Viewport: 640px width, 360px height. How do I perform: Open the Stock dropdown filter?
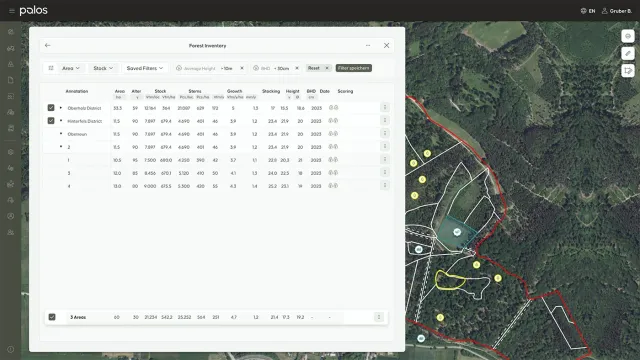click(103, 68)
